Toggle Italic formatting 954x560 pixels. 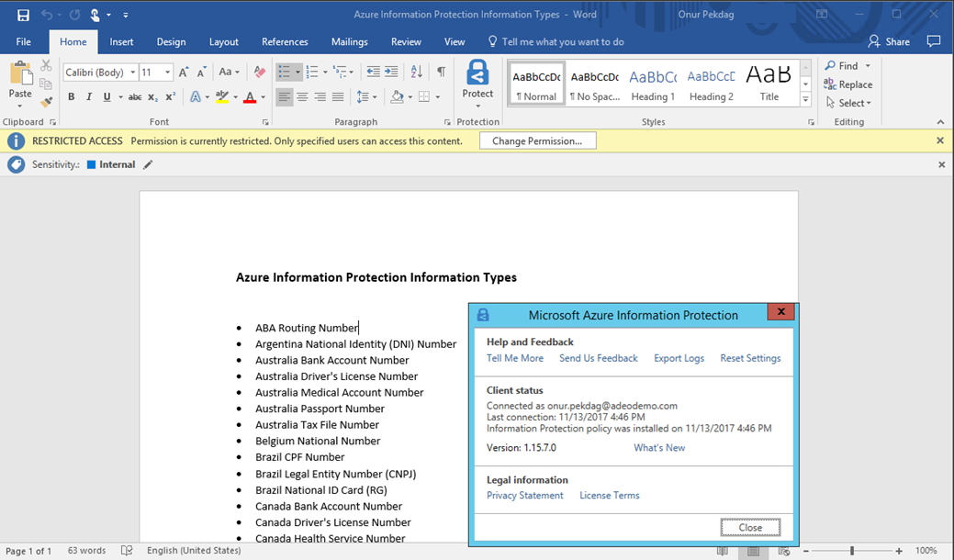click(89, 97)
